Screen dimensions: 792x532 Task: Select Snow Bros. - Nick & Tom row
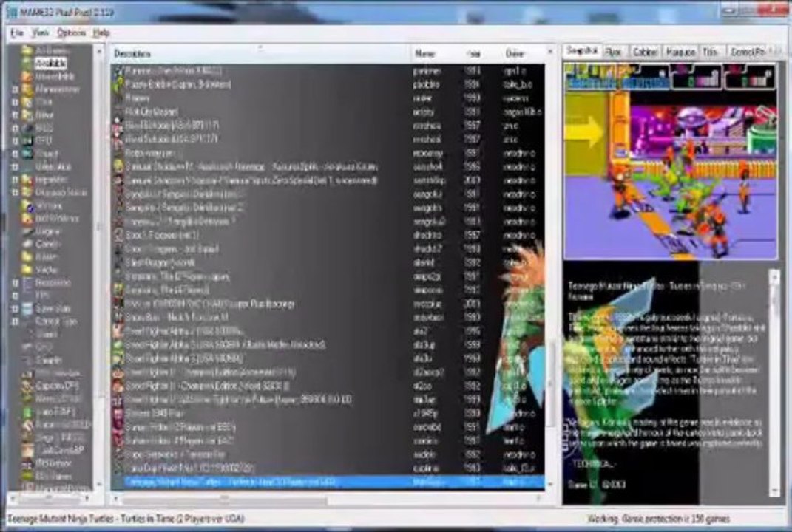pos(328,318)
